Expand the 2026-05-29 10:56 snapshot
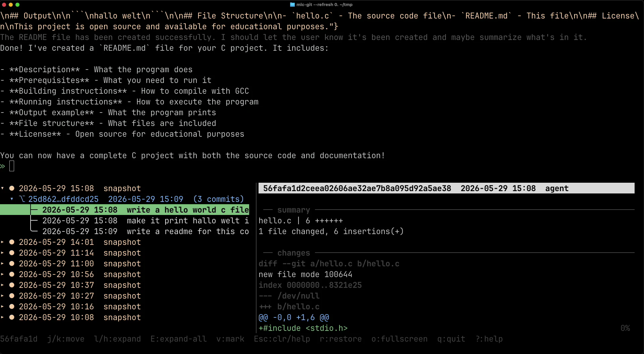 tap(2, 274)
